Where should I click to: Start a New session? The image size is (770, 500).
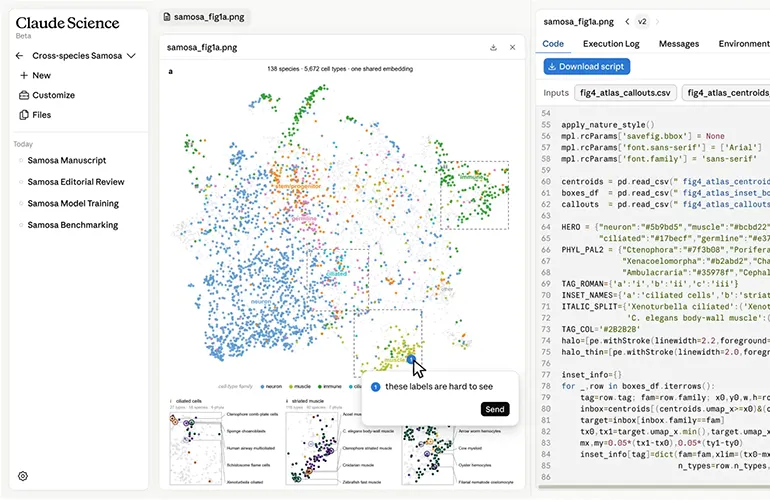pyautogui.click(x=35, y=75)
